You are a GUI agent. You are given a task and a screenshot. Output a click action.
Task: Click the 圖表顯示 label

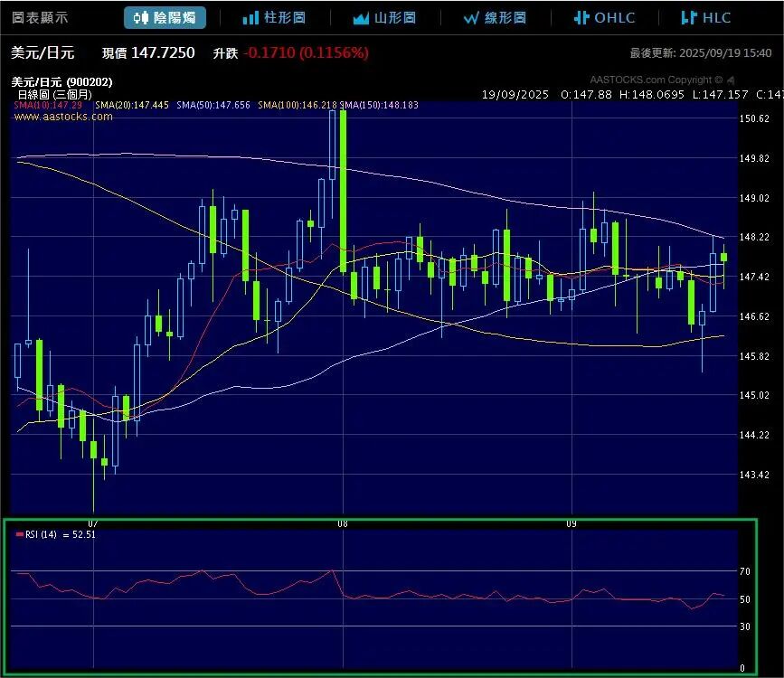(x=40, y=18)
